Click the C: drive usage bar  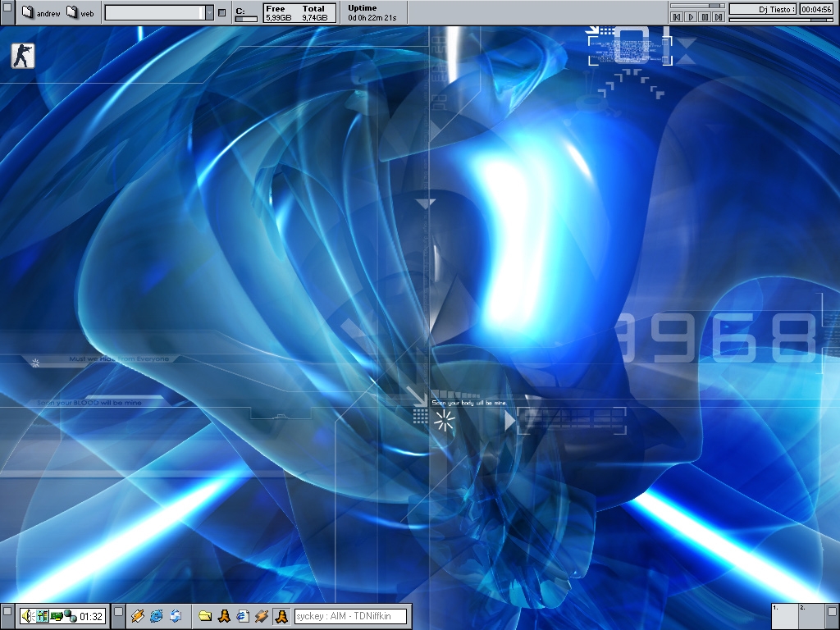[x=246, y=20]
